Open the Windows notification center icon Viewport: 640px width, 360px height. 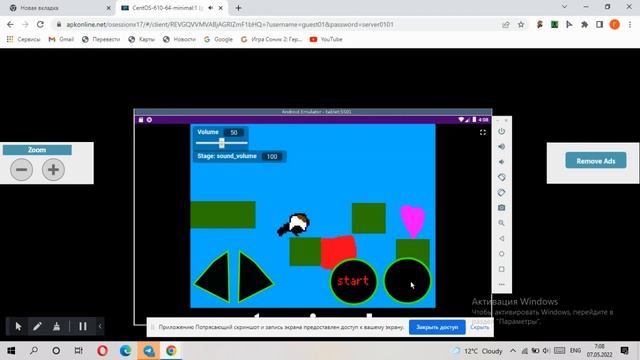coord(624,351)
